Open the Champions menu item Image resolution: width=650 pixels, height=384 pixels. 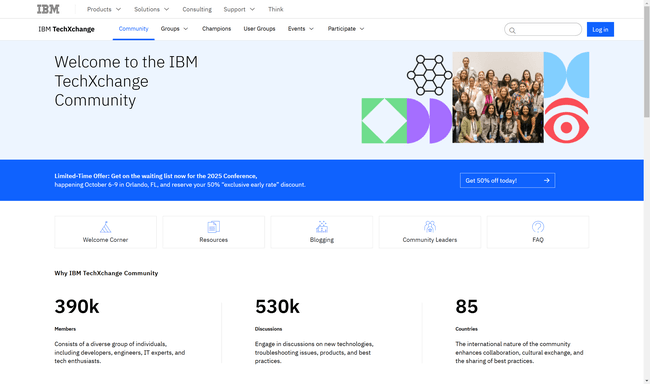(x=216, y=29)
